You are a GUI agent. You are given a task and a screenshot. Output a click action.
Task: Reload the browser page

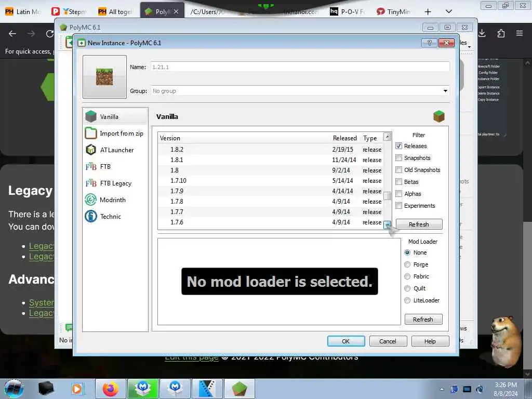point(50,34)
